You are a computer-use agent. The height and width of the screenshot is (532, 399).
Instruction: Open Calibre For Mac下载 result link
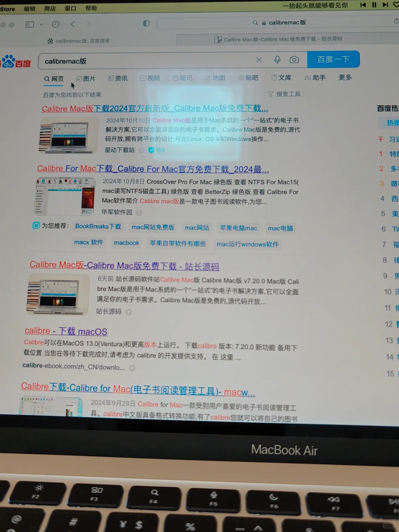coord(153,169)
